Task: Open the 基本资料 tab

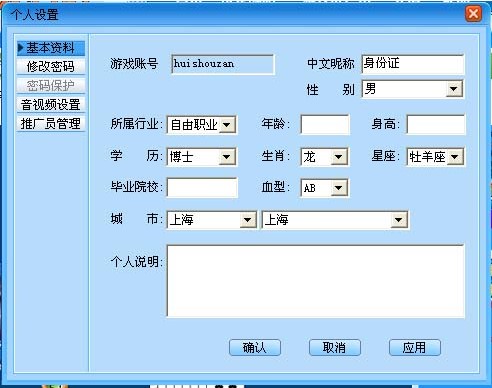Action: (x=51, y=48)
